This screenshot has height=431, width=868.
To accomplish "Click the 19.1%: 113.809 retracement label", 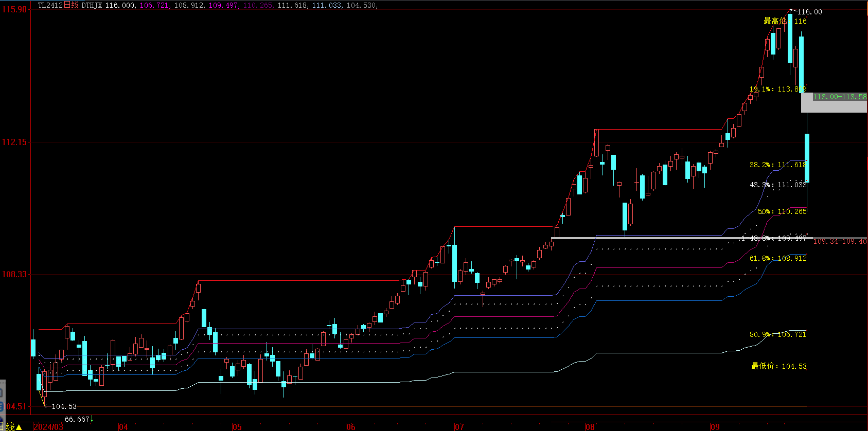I will pyautogui.click(x=778, y=89).
